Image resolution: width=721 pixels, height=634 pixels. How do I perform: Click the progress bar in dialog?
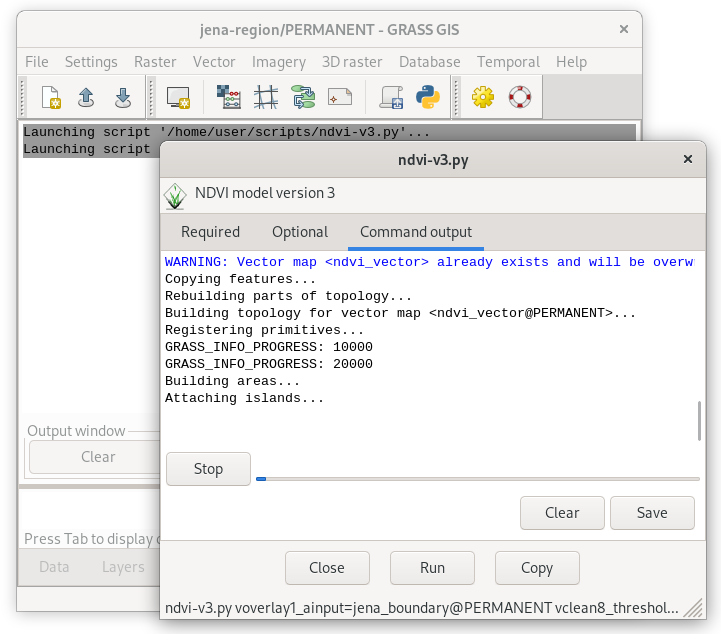click(478, 479)
